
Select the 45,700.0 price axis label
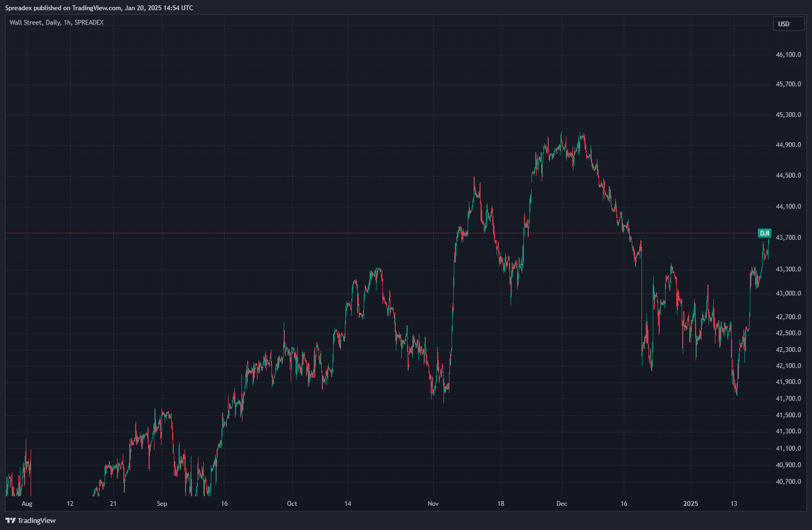(788, 84)
